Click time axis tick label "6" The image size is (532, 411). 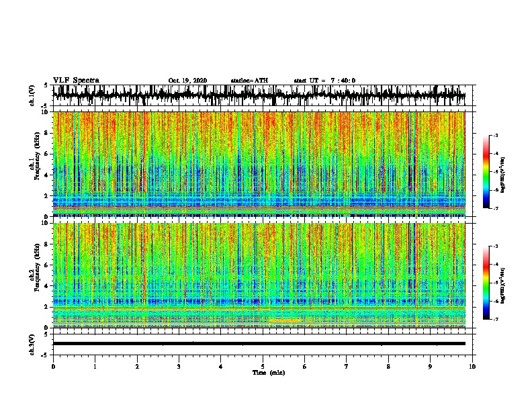pyautogui.click(x=305, y=367)
